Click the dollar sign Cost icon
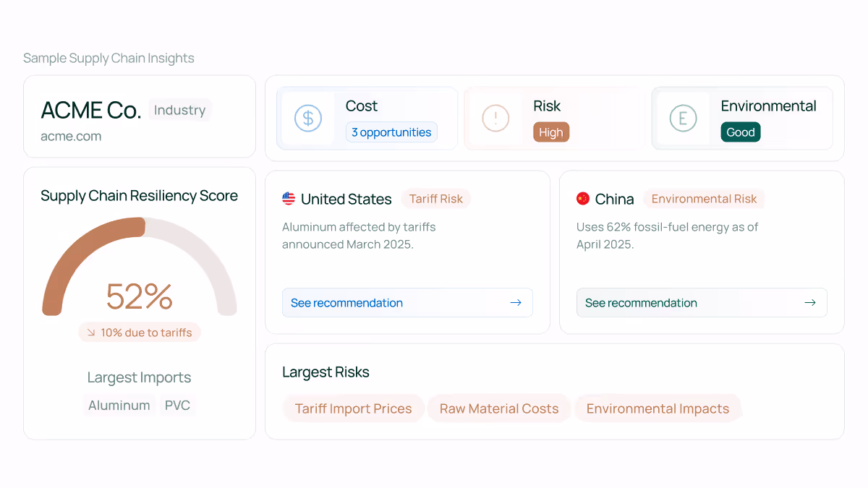Screen dimensions: 868x488 point(308,118)
